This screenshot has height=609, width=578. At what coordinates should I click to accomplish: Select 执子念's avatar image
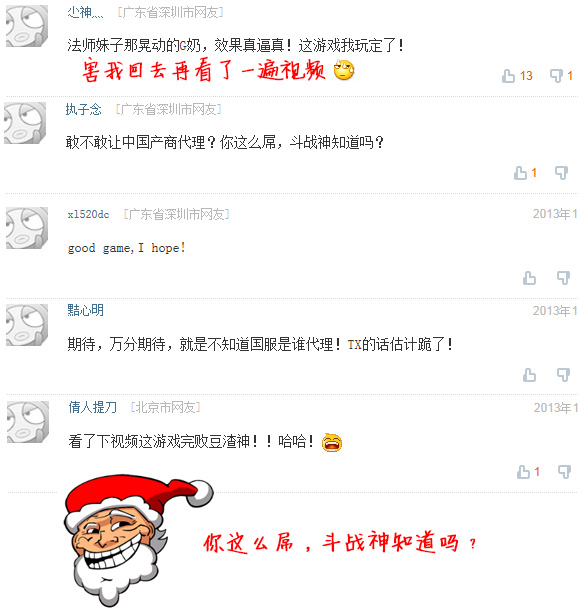(25, 123)
